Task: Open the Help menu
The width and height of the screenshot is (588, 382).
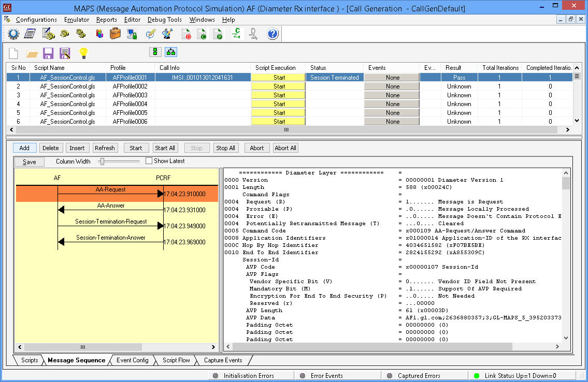Action: [228, 20]
